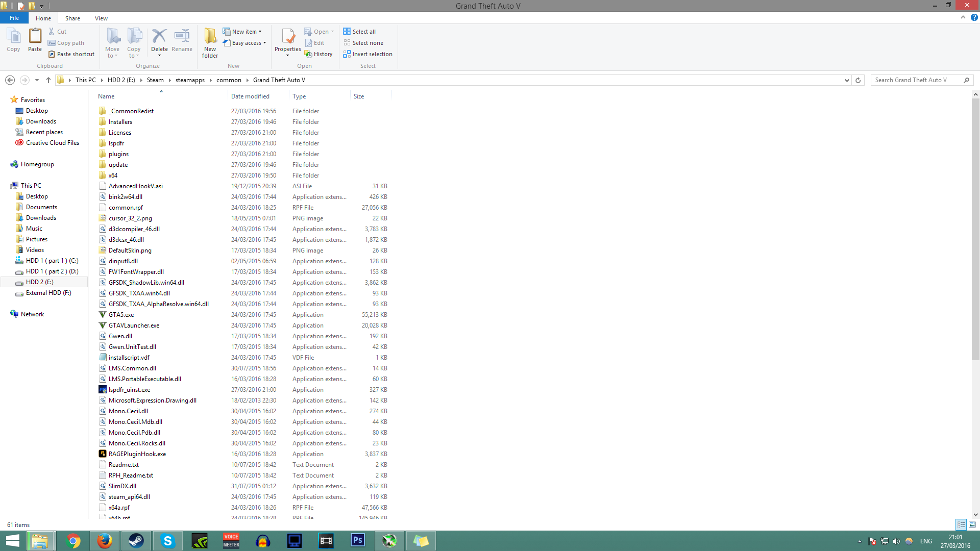Click the Paste clipboard icon
Screen dimensions: 980x551
(x=35, y=37)
